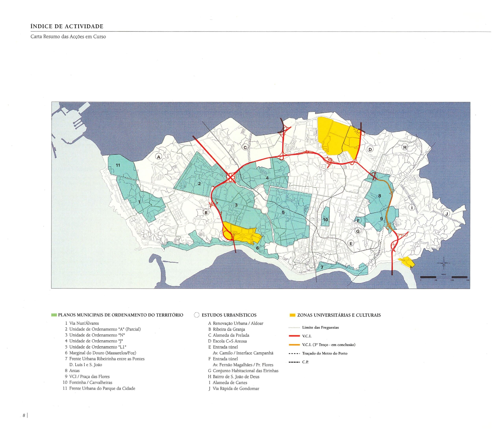Image resolution: width=504 pixels, height=432 pixels.
Task: Click the green Planos Municipais legend swatch
Action: [x=54, y=315]
